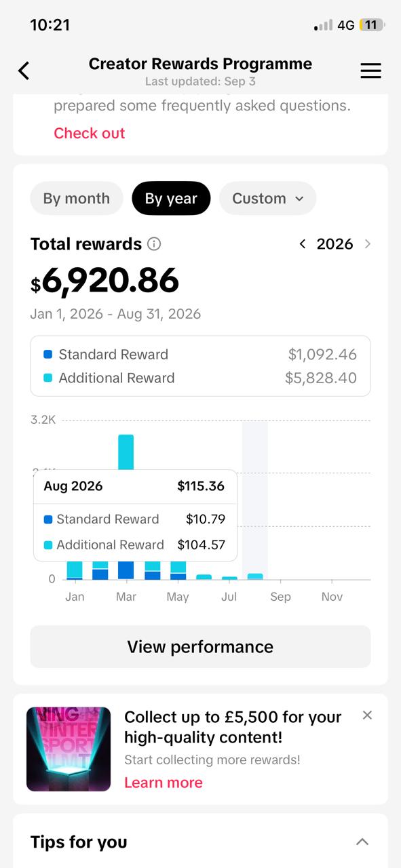The height and width of the screenshot is (868, 401).
Task: Tap the March bar in rewards chart
Action: coord(126,507)
